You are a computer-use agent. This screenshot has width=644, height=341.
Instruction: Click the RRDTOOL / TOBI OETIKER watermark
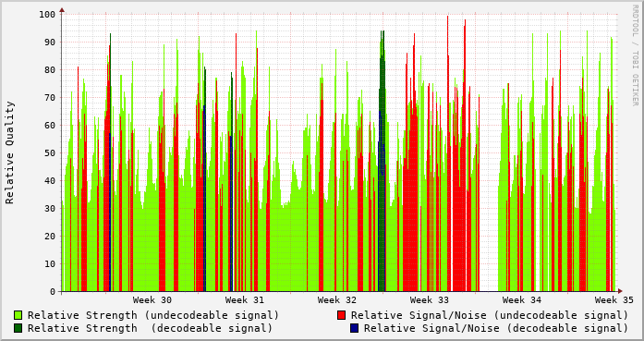pyautogui.click(x=636, y=55)
